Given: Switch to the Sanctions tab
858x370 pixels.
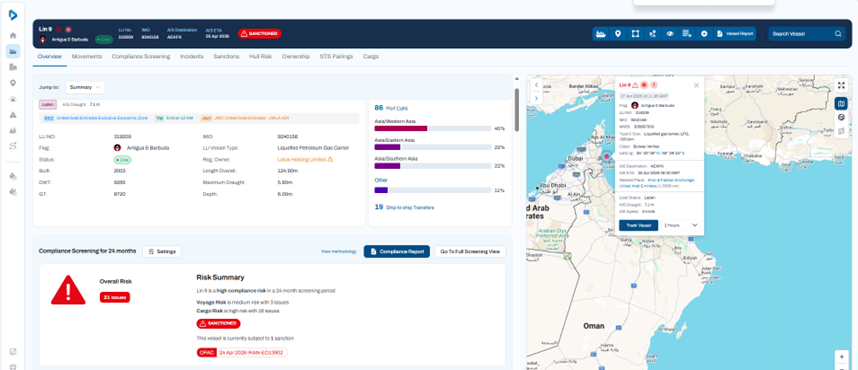Looking at the screenshot, I should click(x=226, y=56).
